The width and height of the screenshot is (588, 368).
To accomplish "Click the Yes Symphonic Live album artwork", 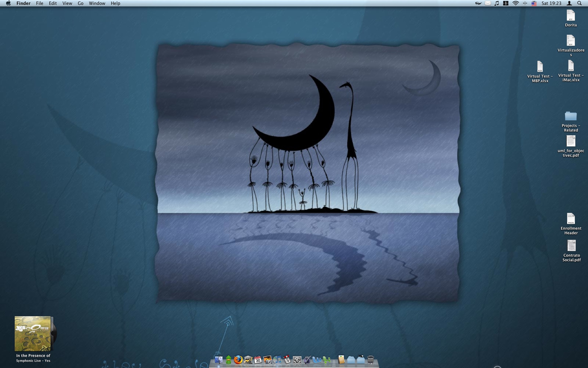I will click(x=33, y=334).
